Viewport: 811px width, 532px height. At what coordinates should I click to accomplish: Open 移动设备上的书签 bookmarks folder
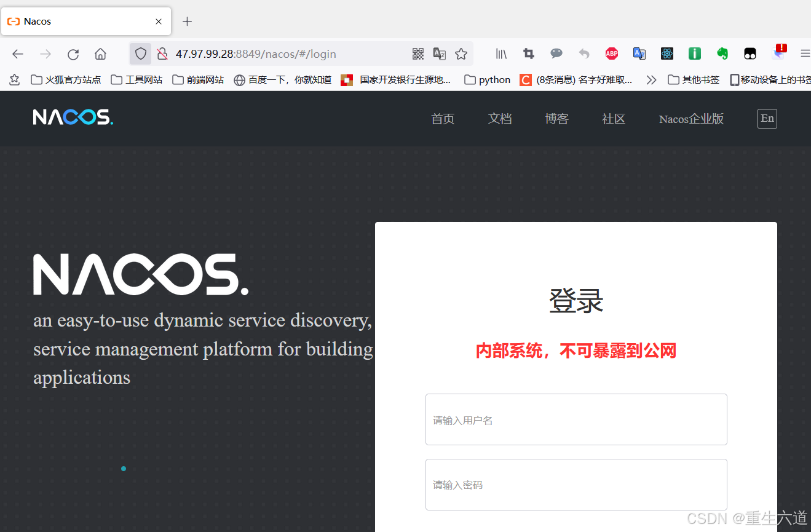click(770, 79)
